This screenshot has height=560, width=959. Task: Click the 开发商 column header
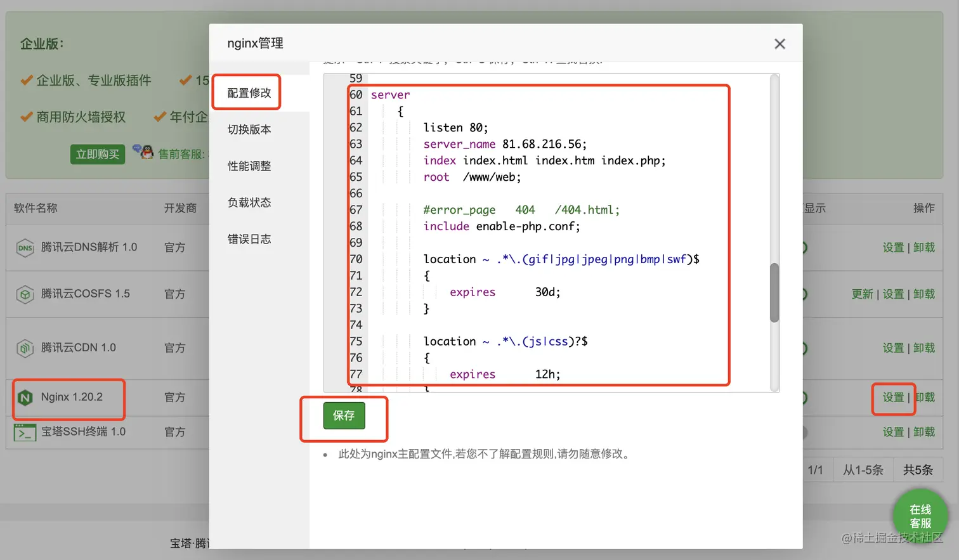click(180, 208)
